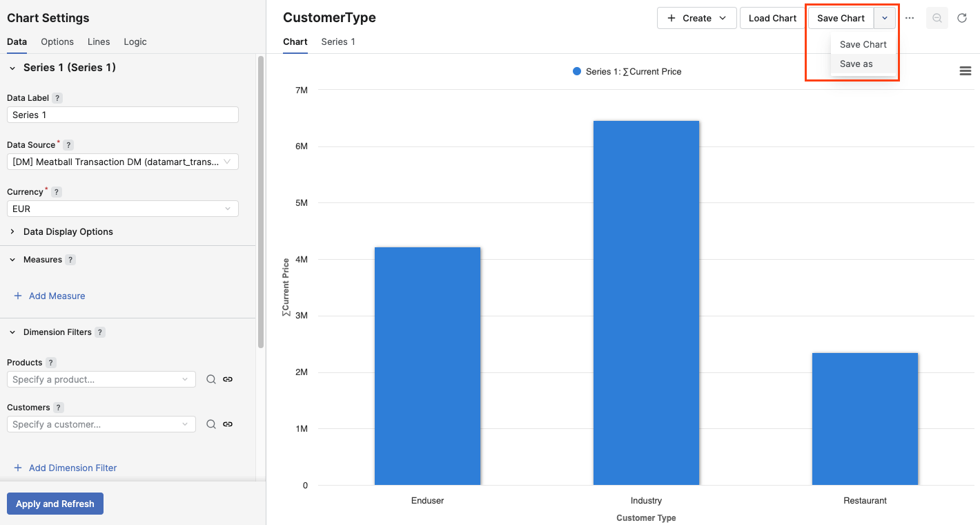
Task: Click the search icon beside Products filter
Action: 211,379
